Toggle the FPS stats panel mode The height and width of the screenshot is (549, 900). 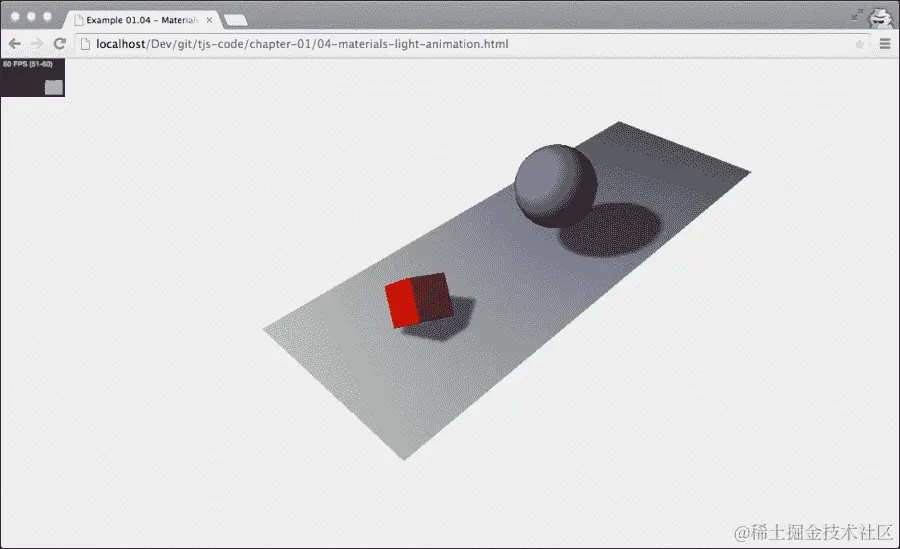(32, 78)
